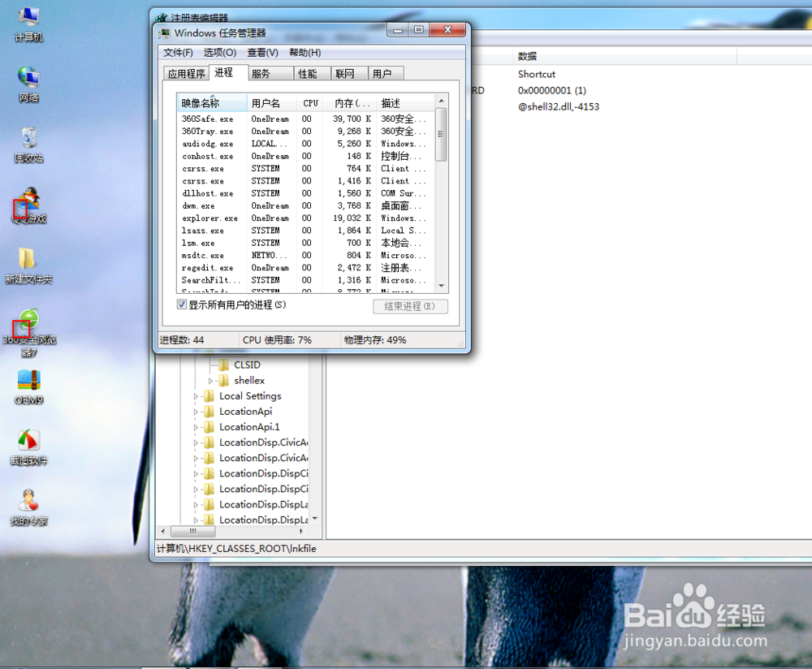812x669 pixels.
Task: Sort processes by 内存 column header
Action: tap(349, 103)
